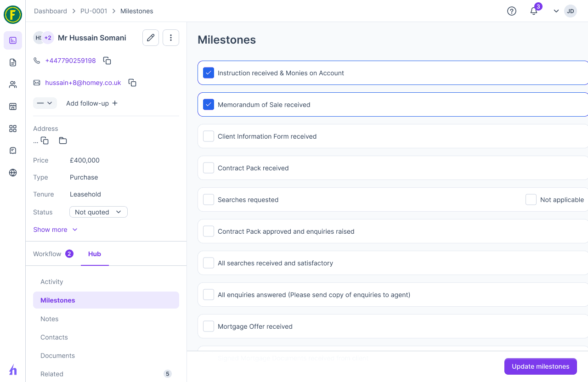Open the three-dot more options menu

coord(171,38)
